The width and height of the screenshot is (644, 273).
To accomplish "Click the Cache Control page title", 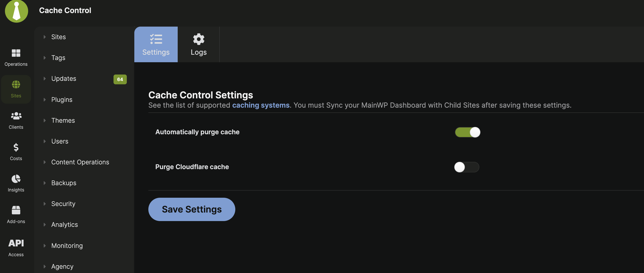I will (x=65, y=10).
